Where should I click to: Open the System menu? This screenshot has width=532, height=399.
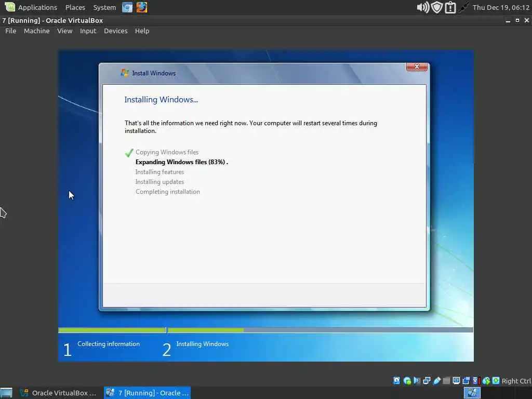[104, 7]
